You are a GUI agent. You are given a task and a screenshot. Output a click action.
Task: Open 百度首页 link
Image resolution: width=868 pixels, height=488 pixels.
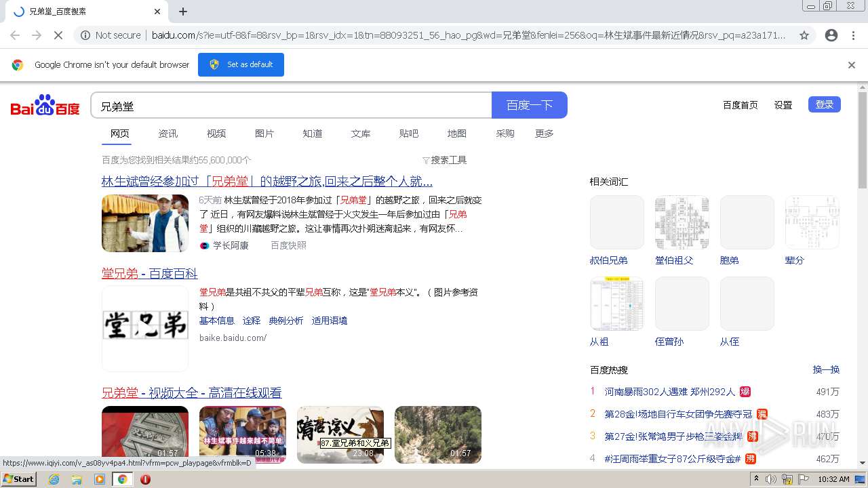click(x=740, y=105)
